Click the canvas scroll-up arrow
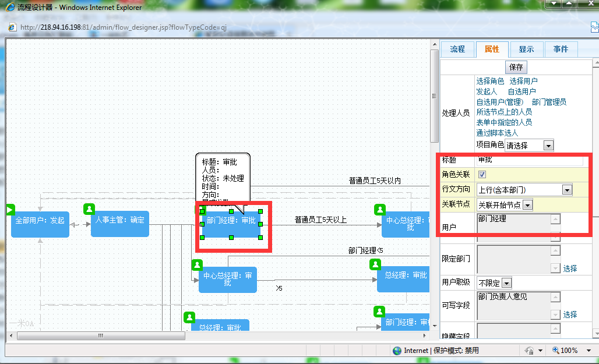599x364 pixels. [434, 44]
